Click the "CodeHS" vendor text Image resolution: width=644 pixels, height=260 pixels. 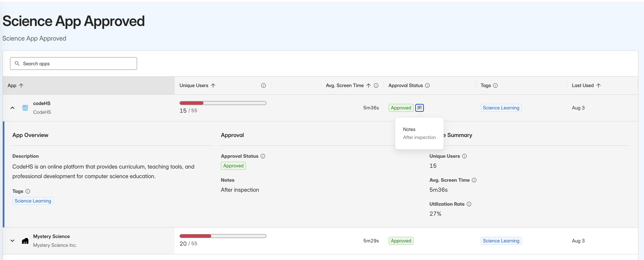[42, 112]
